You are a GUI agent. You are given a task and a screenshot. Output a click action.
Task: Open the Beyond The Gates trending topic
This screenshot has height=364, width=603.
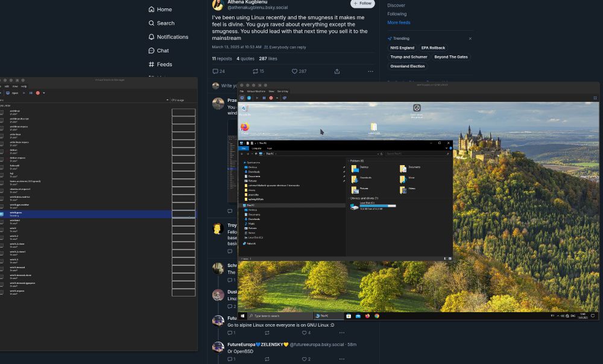pos(451,57)
